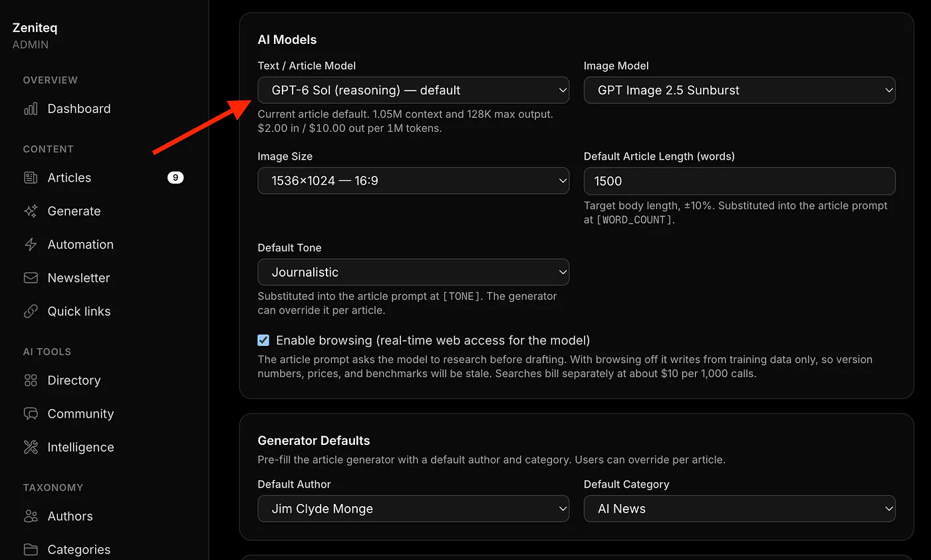Viewport: 931px width, 560px height.
Task: Click the OVERVIEW sidebar section label
Action: click(x=51, y=80)
